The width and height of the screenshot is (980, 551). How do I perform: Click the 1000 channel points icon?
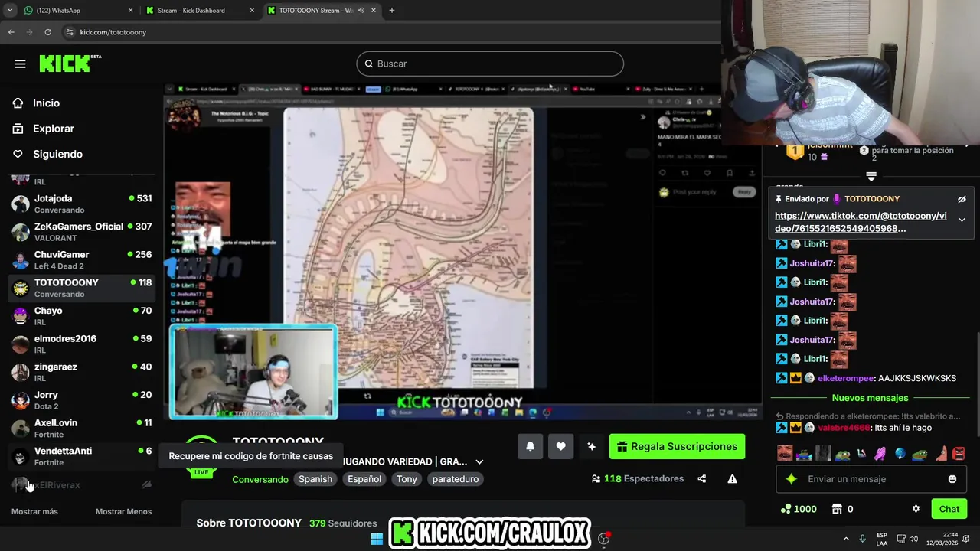pyautogui.click(x=786, y=509)
